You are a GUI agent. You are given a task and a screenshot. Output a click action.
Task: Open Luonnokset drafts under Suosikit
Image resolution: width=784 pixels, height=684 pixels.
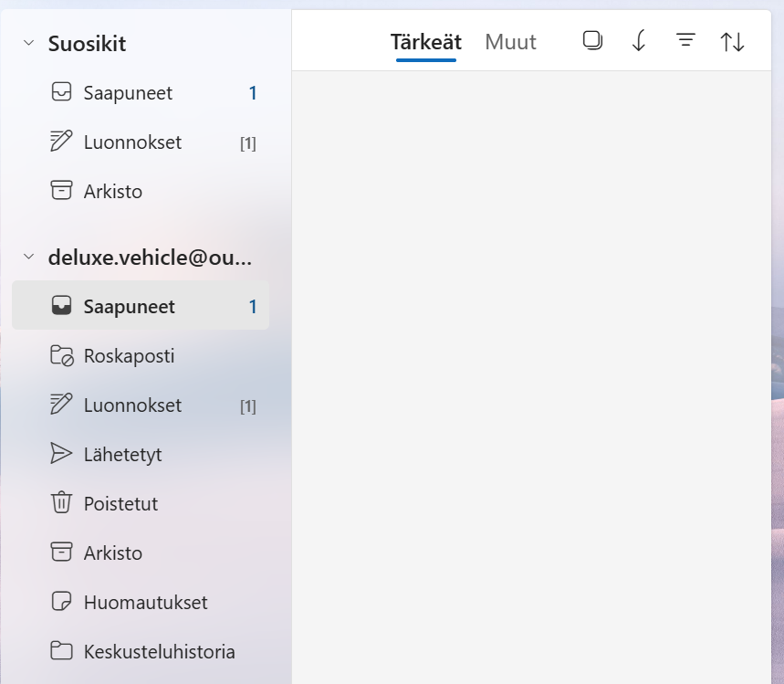[x=141, y=142]
